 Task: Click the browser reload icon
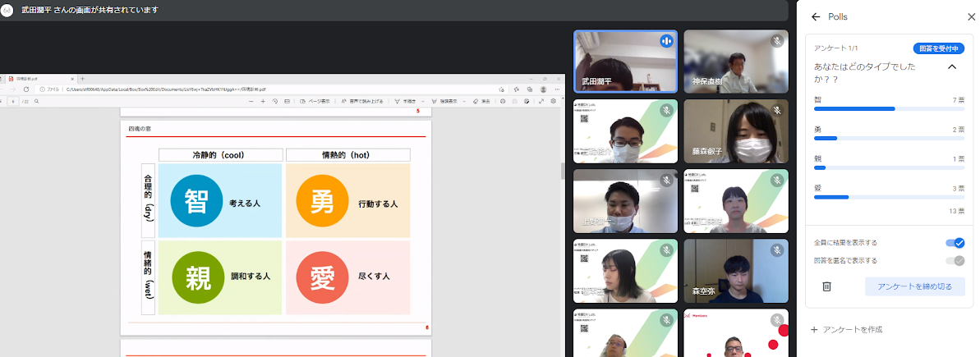[x=26, y=89]
